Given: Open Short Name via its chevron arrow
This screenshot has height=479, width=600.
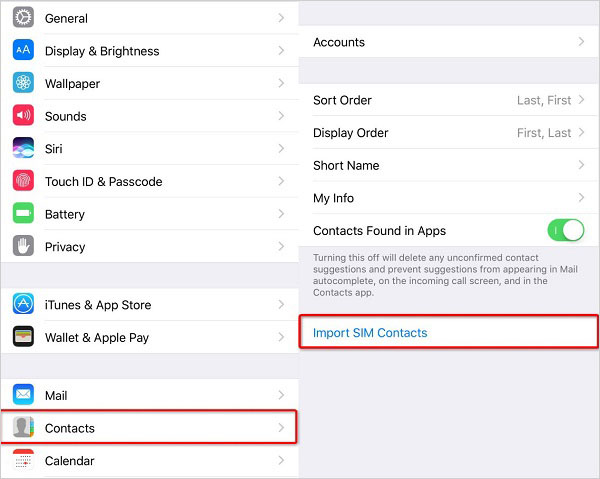Looking at the screenshot, I should [x=581, y=165].
